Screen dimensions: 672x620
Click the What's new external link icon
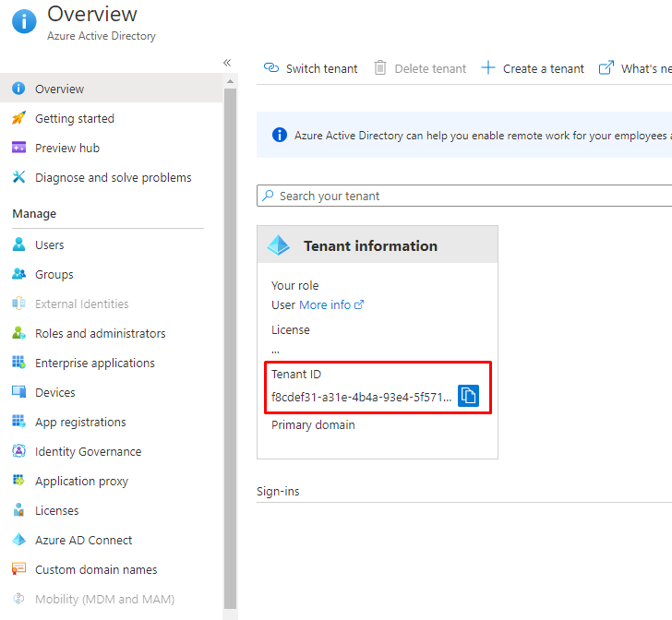tap(606, 67)
